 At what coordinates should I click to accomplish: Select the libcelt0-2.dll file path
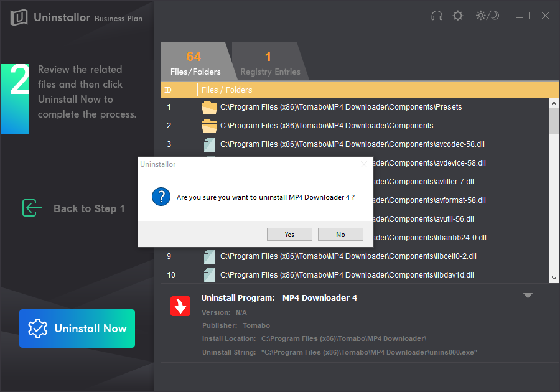click(348, 256)
